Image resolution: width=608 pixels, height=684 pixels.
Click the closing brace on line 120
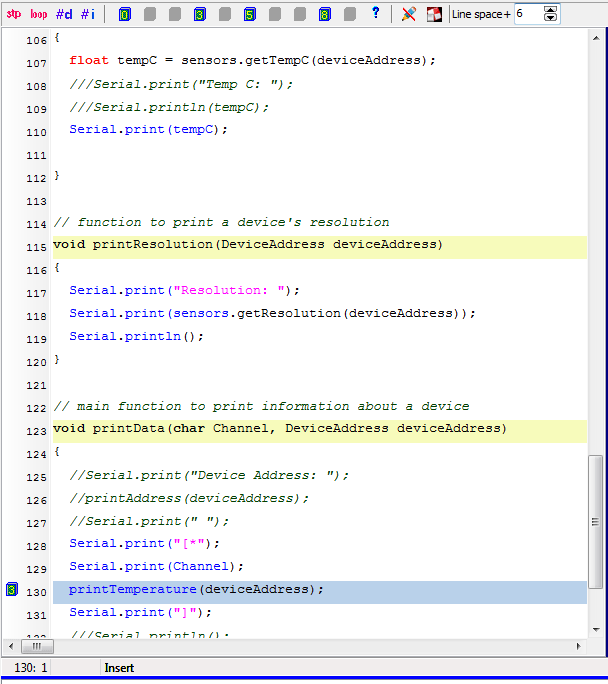tap(57, 359)
